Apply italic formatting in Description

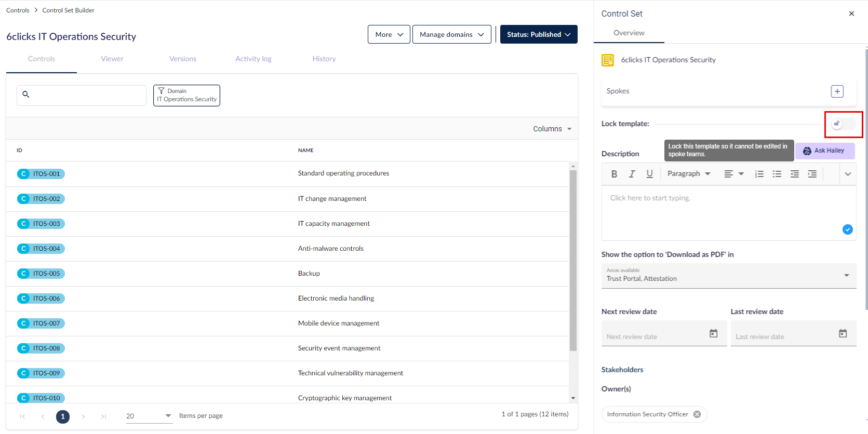point(632,174)
